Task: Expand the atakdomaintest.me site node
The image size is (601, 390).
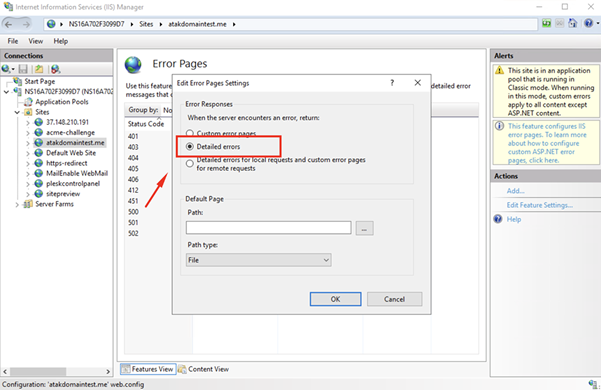Action: tap(28, 143)
